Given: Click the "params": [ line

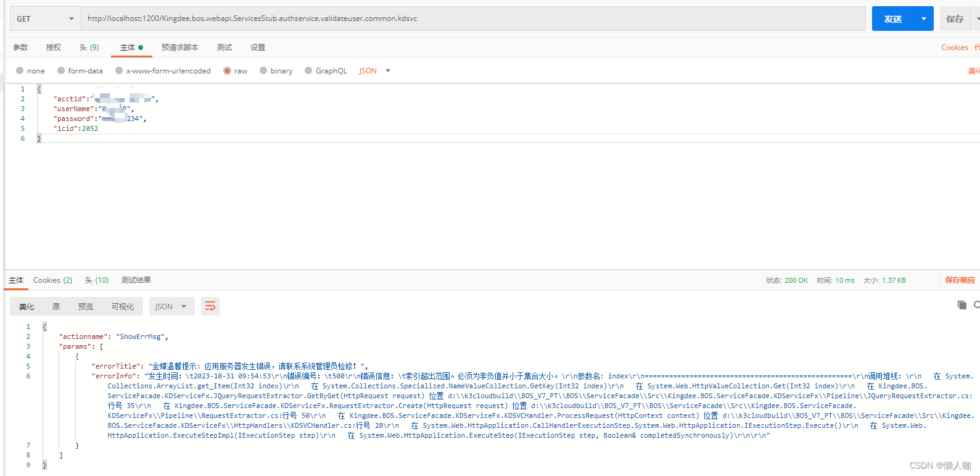Looking at the screenshot, I should (x=81, y=346).
